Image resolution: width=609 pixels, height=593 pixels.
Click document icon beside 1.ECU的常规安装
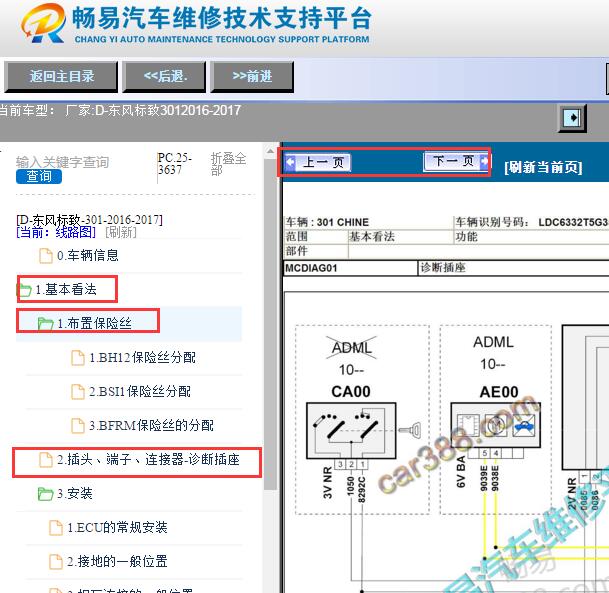[56, 528]
